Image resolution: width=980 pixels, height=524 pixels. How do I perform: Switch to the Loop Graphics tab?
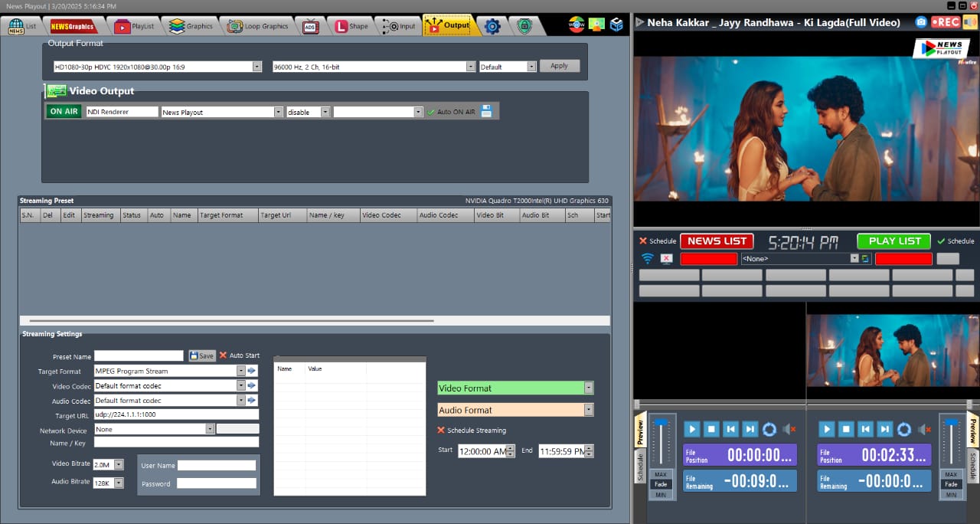(x=257, y=26)
